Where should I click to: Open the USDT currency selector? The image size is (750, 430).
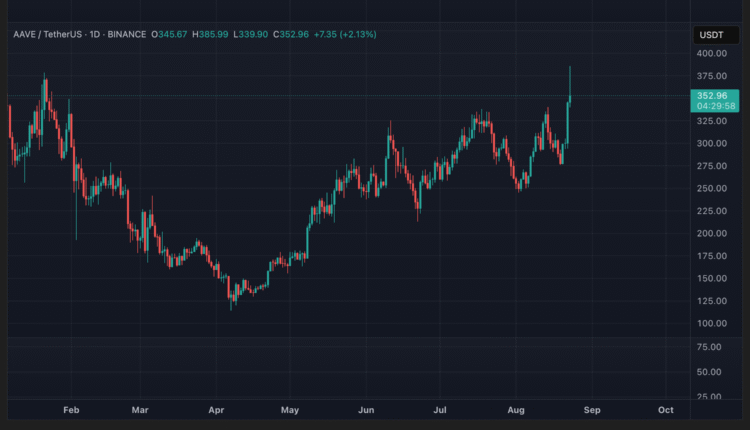point(710,35)
